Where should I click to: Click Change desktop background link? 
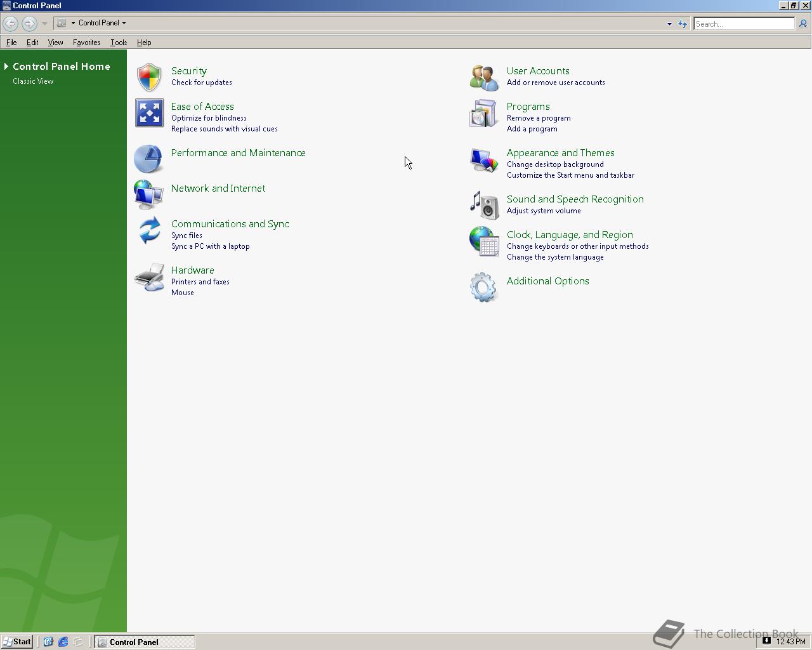click(x=555, y=164)
